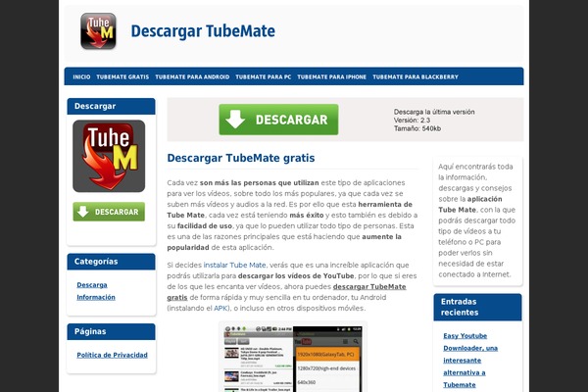The height and width of the screenshot is (392, 588).
Task: Open the Información category link
Action: (x=96, y=297)
